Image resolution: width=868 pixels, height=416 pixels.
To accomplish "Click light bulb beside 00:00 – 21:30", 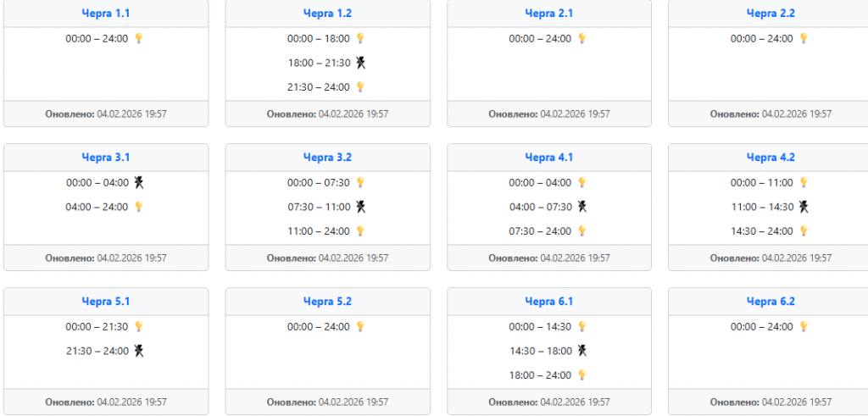I will pos(139,326).
